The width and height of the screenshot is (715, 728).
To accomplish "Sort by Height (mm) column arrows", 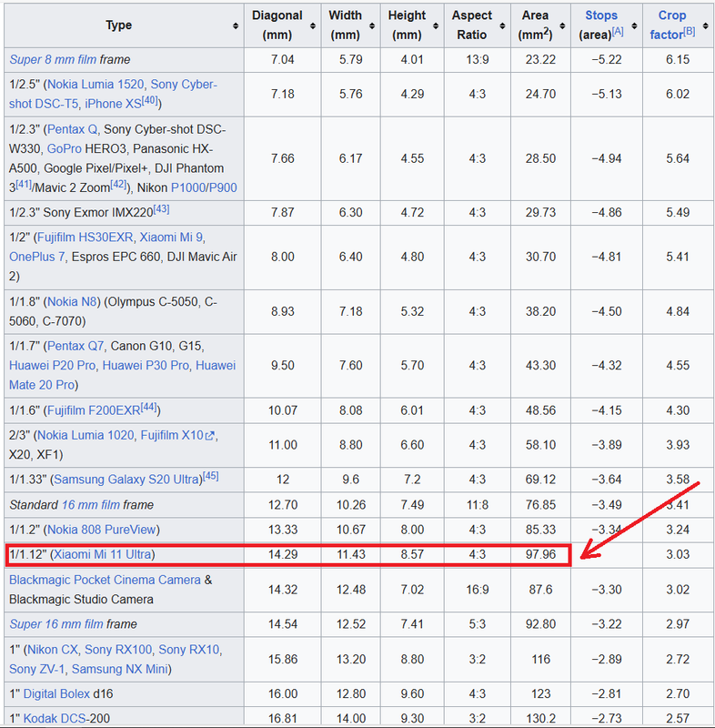I will [x=436, y=26].
